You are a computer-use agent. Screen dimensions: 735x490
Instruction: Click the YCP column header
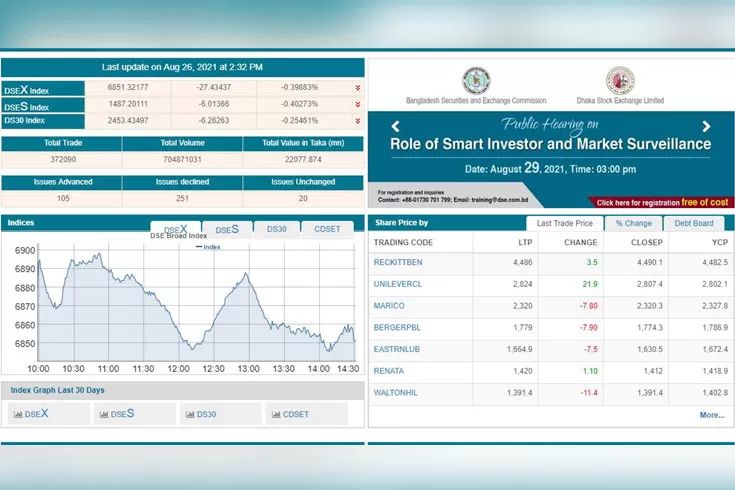720,242
